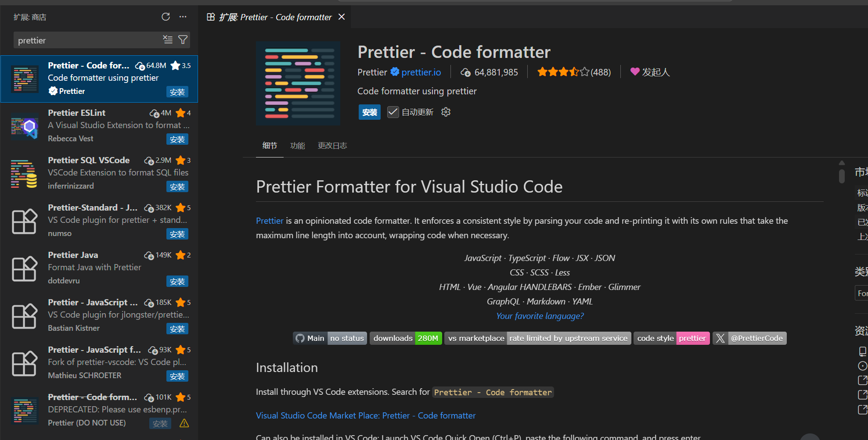The width and height of the screenshot is (868, 440).
Task: Install the Prettier SQL VSCode extension
Action: click(x=177, y=186)
